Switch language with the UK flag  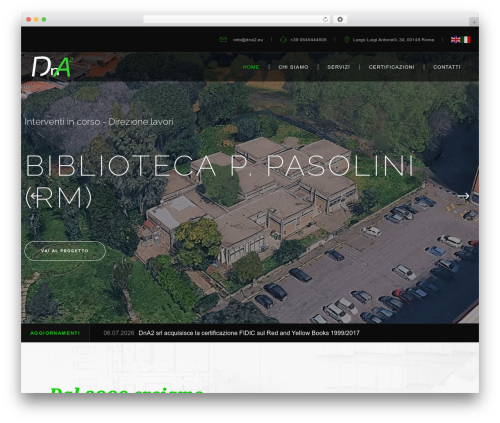(x=456, y=40)
